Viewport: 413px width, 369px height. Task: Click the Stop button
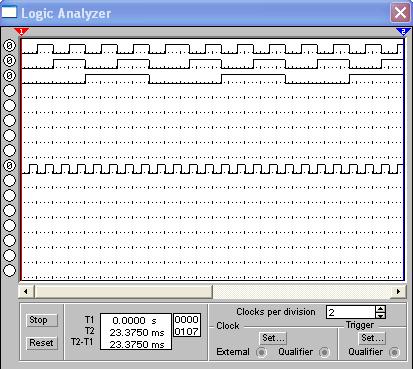click(41, 320)
